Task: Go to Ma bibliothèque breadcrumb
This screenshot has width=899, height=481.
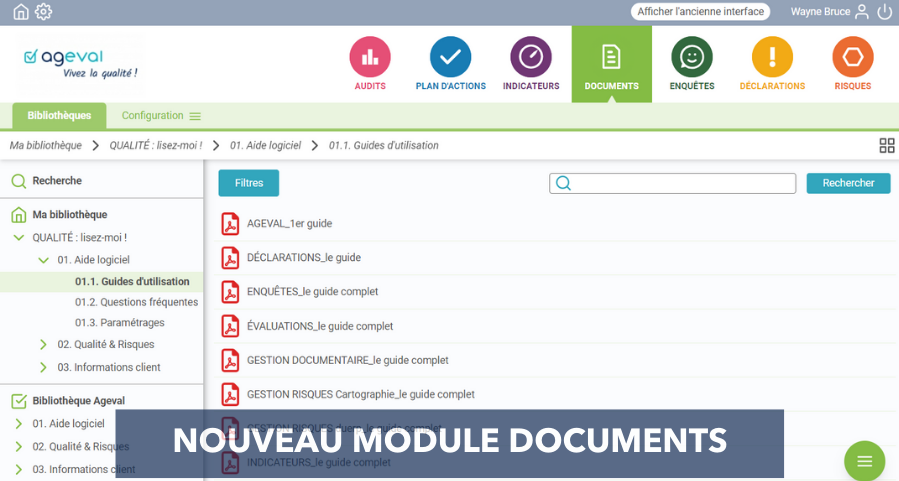Action: click(x=45, y=146)
